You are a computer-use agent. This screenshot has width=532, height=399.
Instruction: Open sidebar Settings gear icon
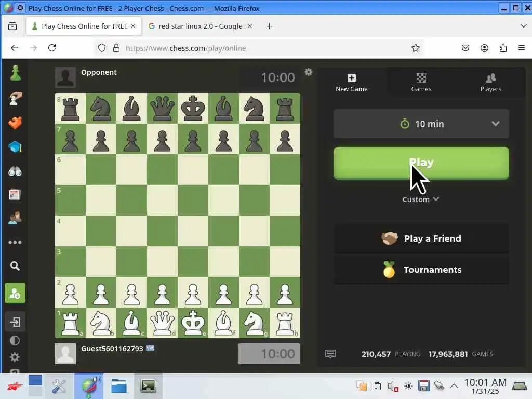15,357
